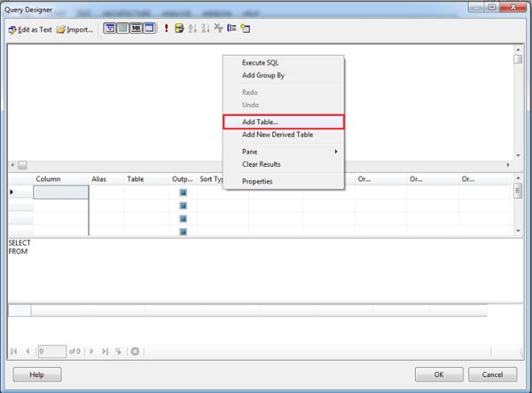Click grid pane scroll up arrow
Viewport: 532px width, 393px height.
point(518,177)
